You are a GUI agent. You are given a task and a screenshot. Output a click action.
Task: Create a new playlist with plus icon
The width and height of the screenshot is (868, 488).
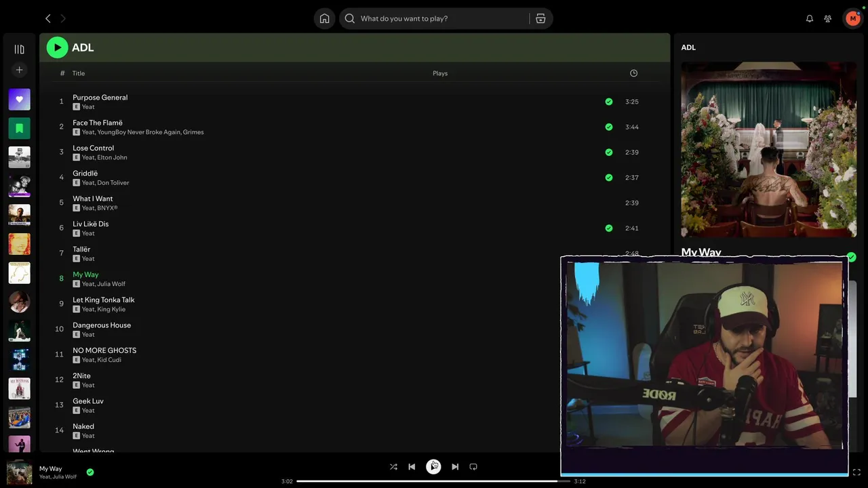tap(19, 70)
